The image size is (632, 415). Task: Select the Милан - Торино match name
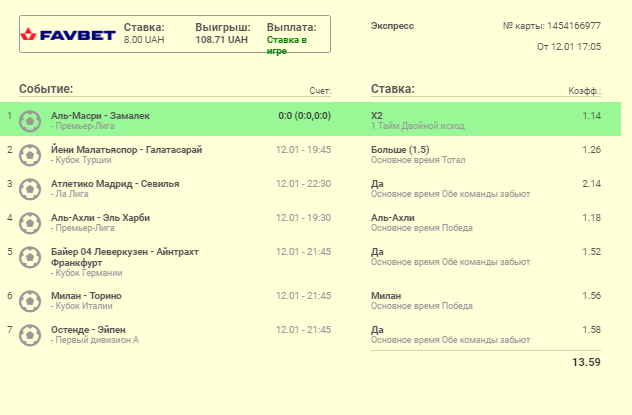click(x=86, y=296)
